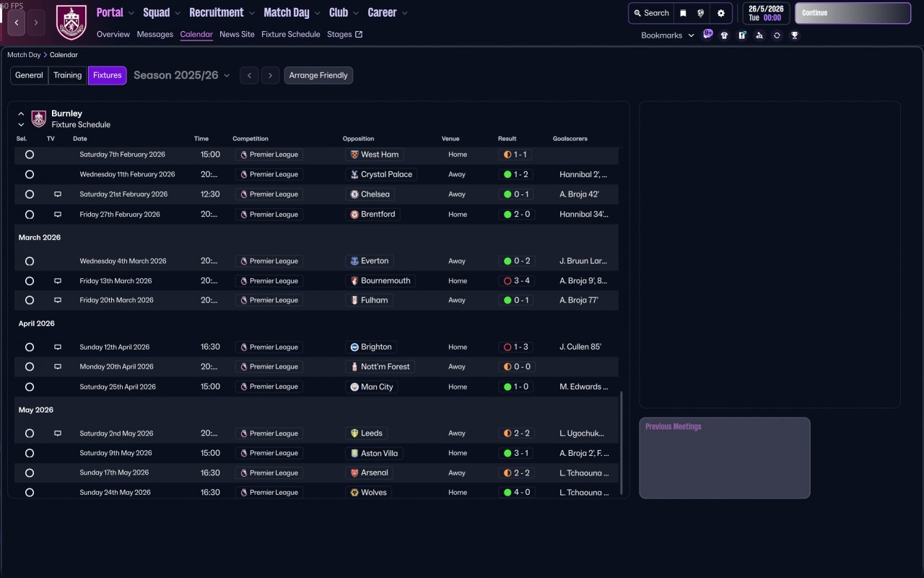Image resolution: width=924 pixels, height=578 pixels.
Task: Click the 0 - 0 result against Nott'm Forest
Action: (x=516, y=367)
